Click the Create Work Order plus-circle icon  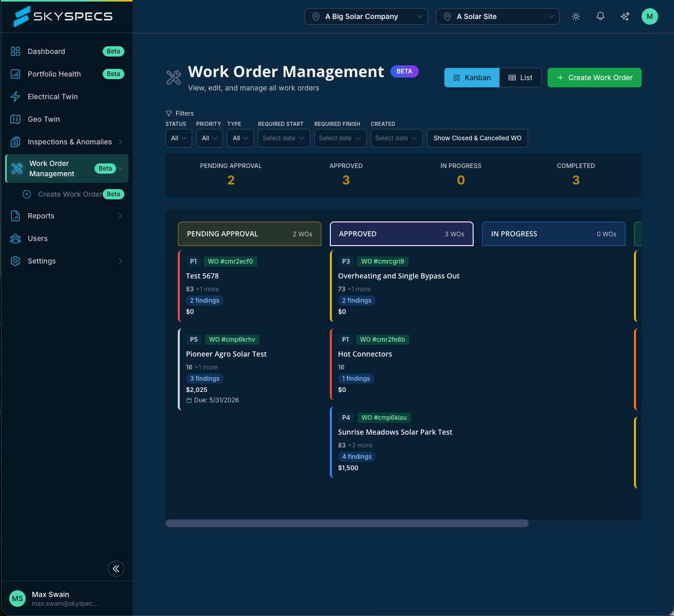27,194
